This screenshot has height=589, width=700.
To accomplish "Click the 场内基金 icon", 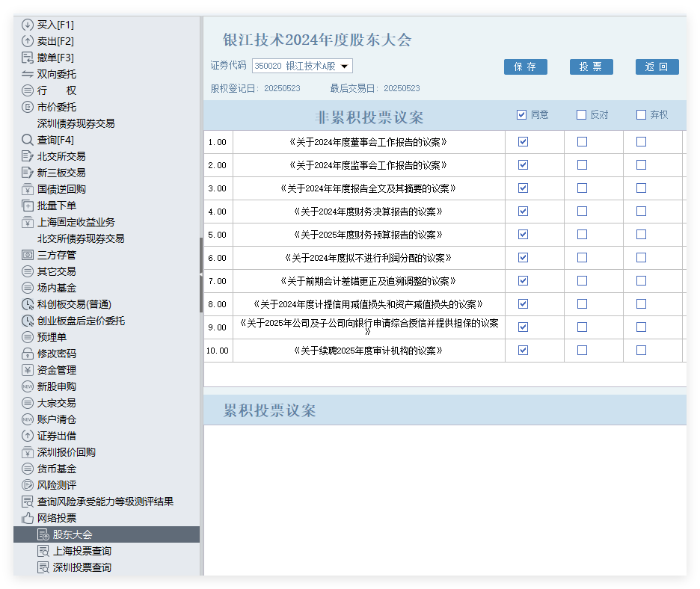I will [28, 288].
